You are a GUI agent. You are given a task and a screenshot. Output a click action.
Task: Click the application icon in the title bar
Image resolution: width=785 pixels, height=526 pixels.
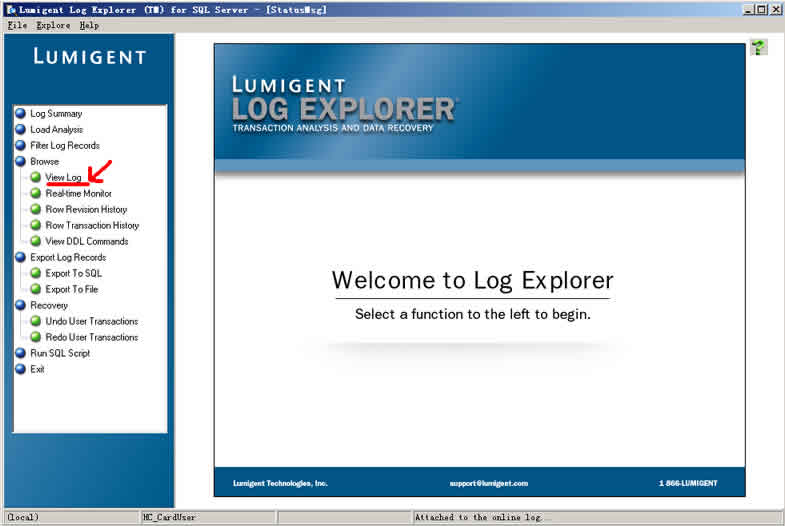point(11,10)
